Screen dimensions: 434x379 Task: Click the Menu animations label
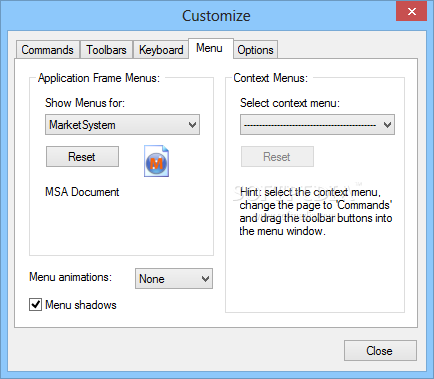coord(70,277)
